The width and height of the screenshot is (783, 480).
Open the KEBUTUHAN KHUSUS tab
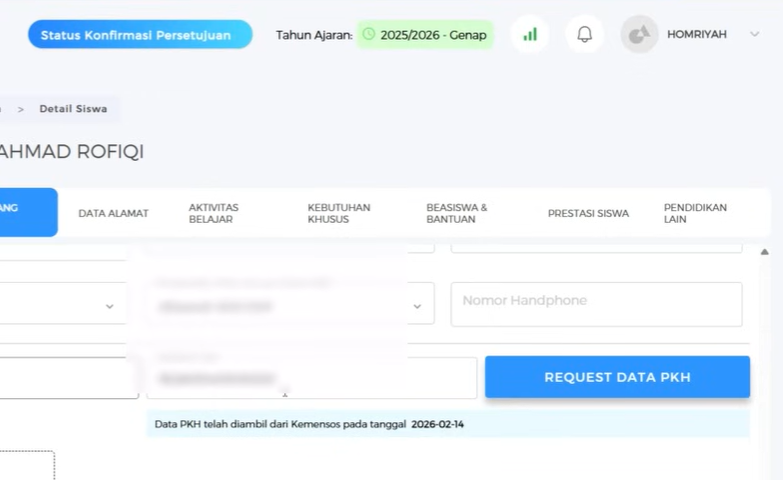click(339, 213)
